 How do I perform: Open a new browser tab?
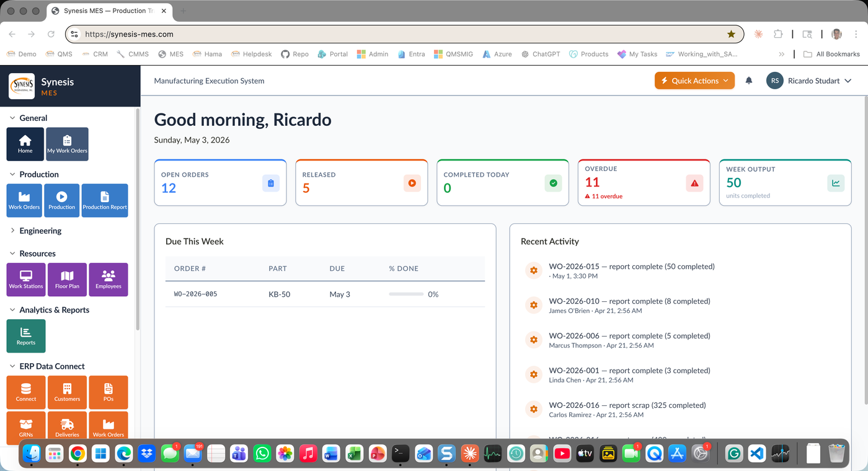pos(183,11)
